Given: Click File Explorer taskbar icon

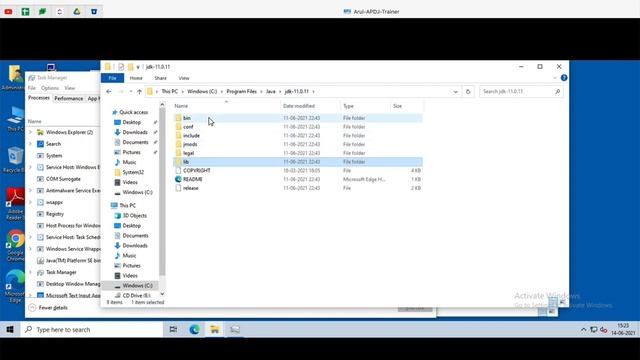Looking at the screenshot, I should pos(215,329).
